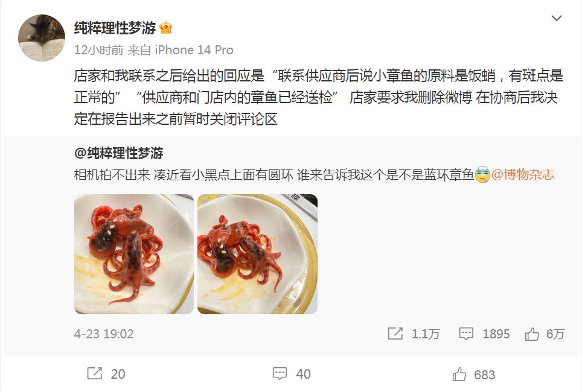Like the original post with 6万 likes
The image size is (582, 392).
coord(532,334)
